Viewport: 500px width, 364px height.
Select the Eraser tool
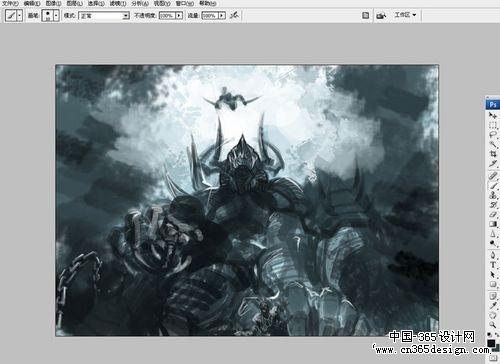pos(493,214)
